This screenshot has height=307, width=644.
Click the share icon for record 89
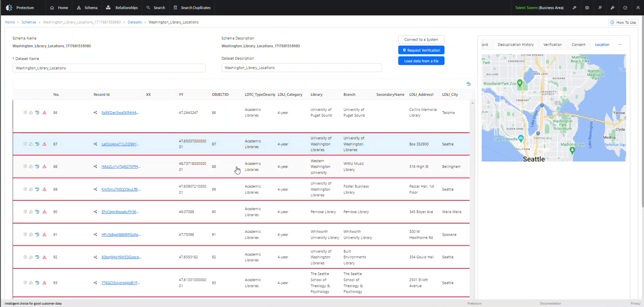coord(95,189)
